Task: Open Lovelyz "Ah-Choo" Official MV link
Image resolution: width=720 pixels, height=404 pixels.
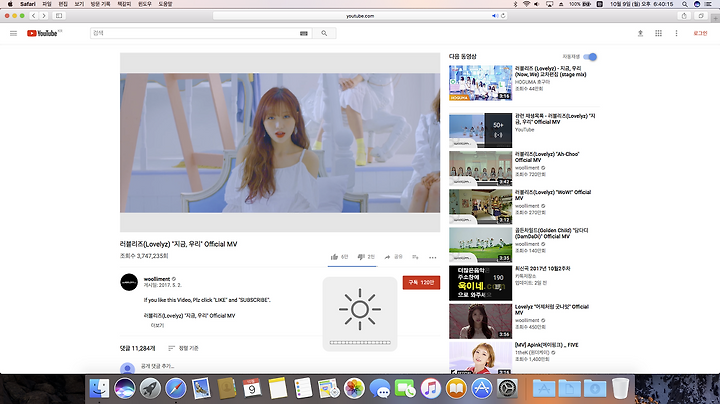Action: pos(546,157)
